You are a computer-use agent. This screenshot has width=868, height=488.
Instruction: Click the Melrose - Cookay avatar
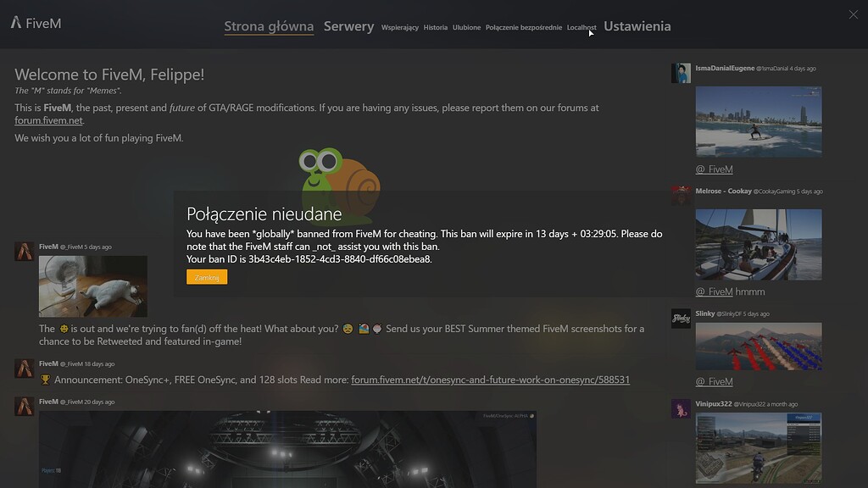coord(681,196)
